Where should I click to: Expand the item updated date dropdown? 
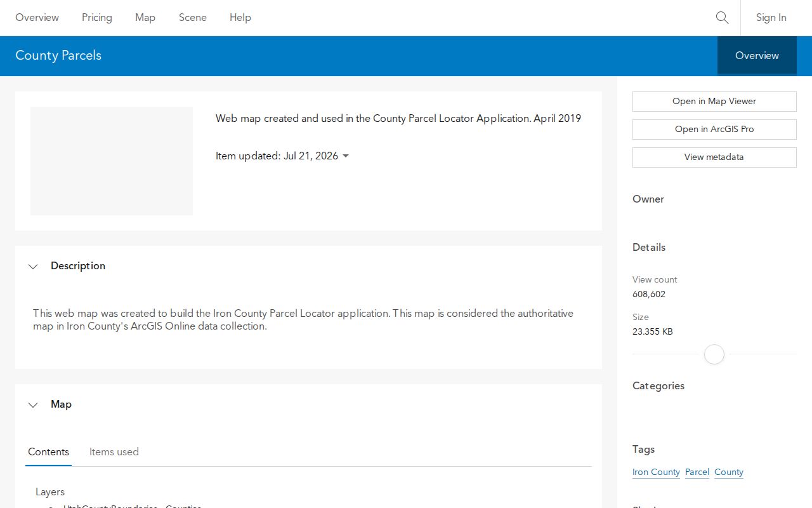point(346,156)
